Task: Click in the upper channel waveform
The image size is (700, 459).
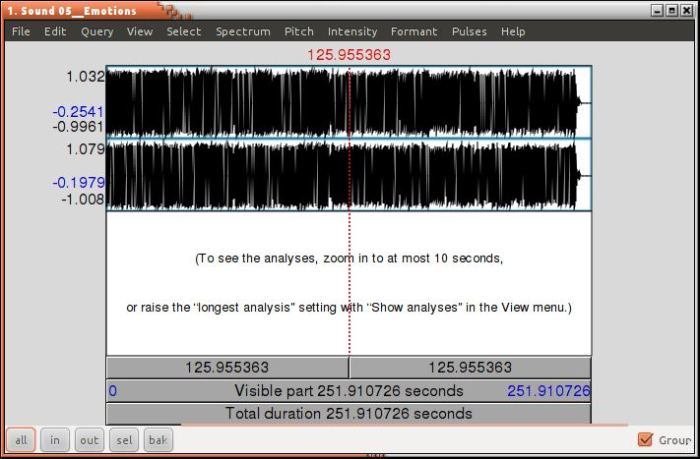Action: point(349,102)
